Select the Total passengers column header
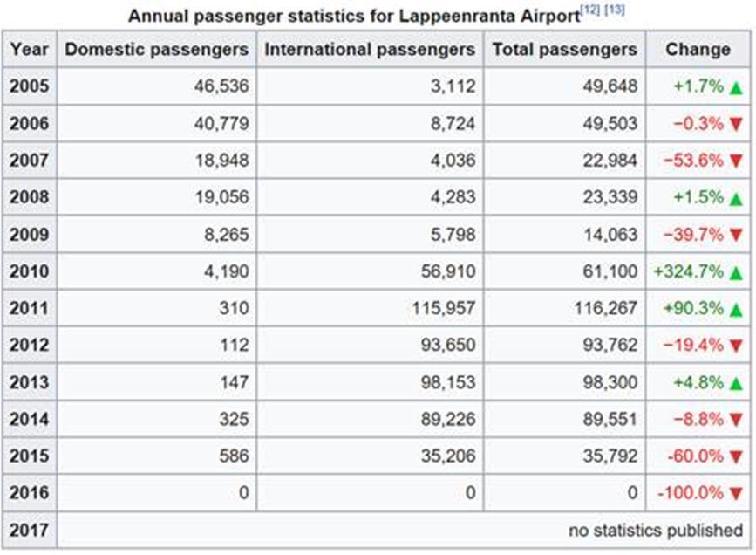Viewport: 756px width, 555px height. pyautogui.click(x=564, y=49)
